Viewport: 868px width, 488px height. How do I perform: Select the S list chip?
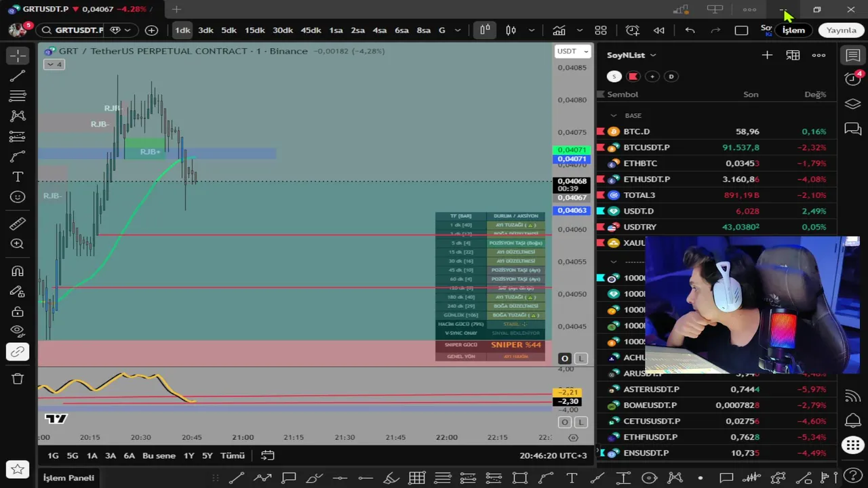click(614, 76)
